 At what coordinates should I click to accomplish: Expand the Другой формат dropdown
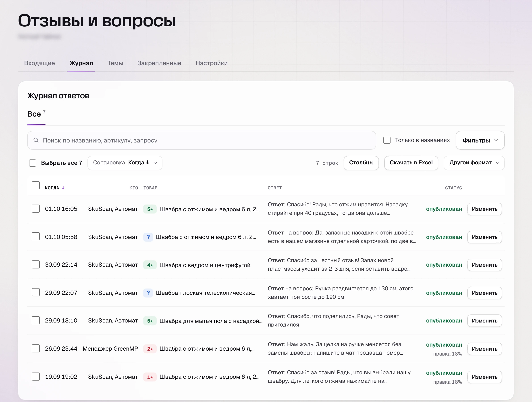[474, 163]
